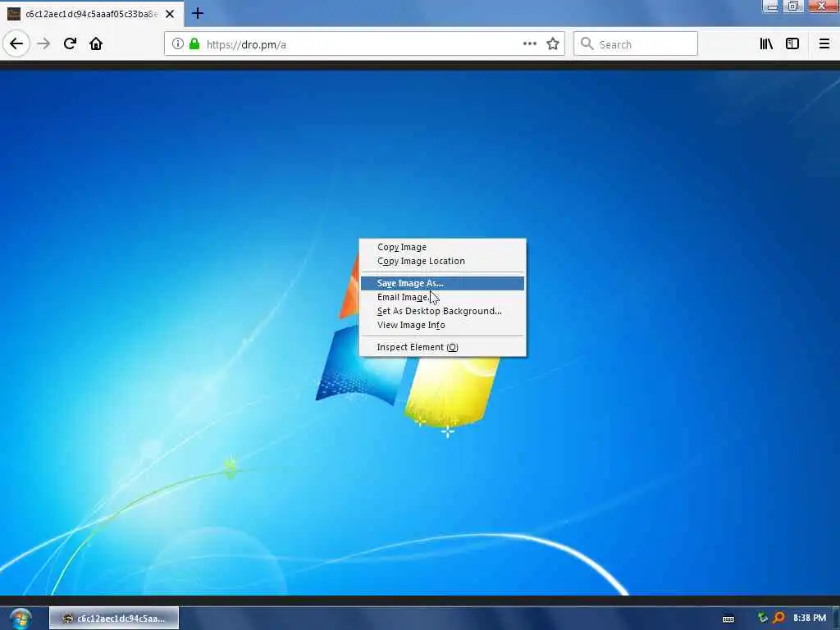Click the Forward arrow button
Screen dimensions: 840x630
(x=43, y=44)
